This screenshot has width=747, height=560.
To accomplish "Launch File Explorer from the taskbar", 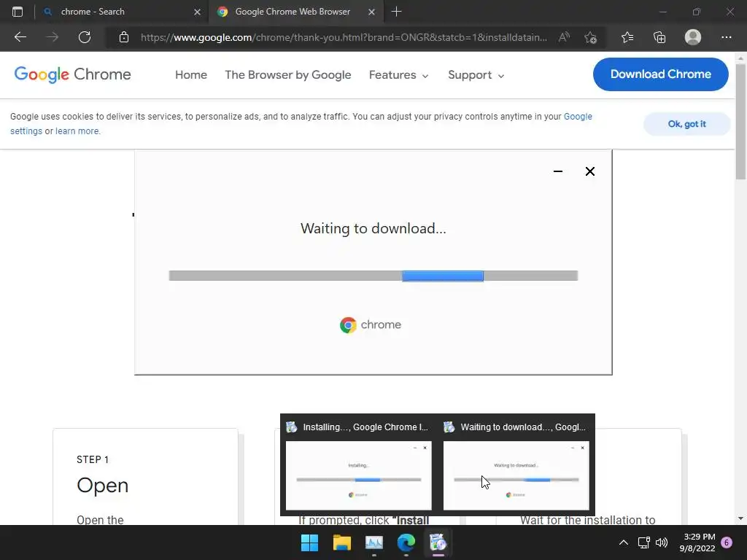I will click(x=341, y=542).
